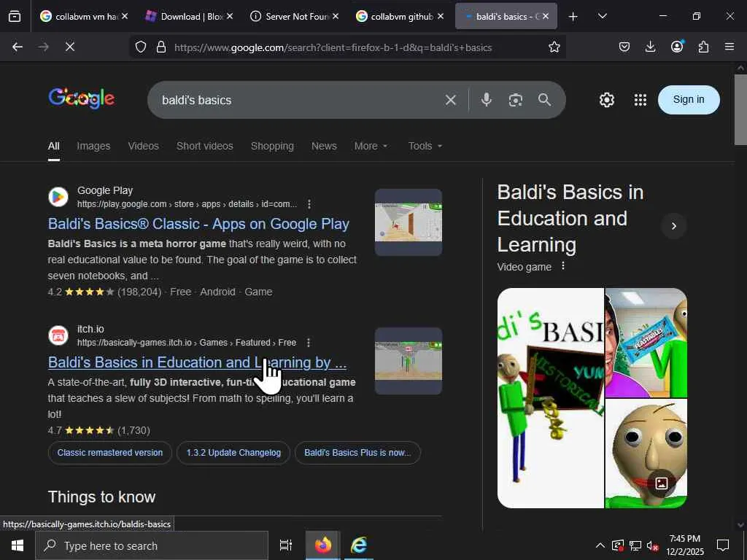
Task: Open more options for itch.io result
Action: tap(309, 343)
